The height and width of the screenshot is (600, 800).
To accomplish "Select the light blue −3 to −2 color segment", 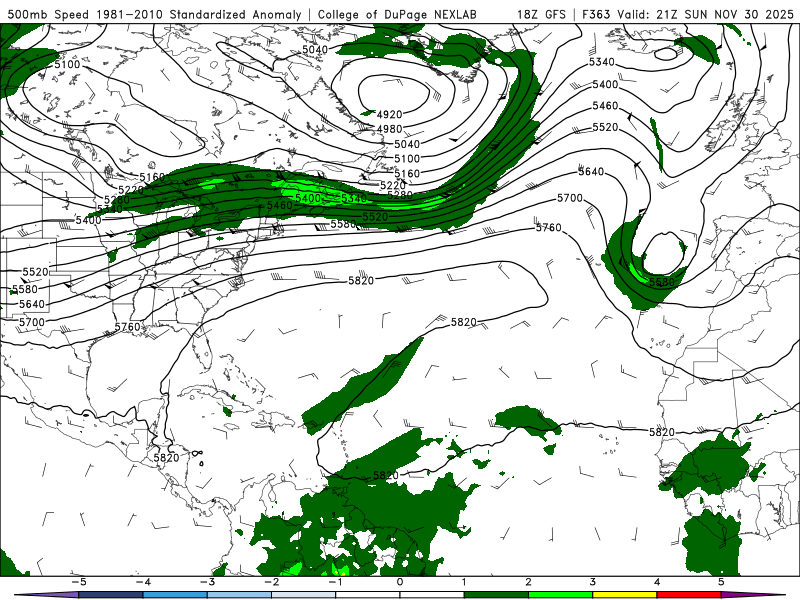I will 240,595.
